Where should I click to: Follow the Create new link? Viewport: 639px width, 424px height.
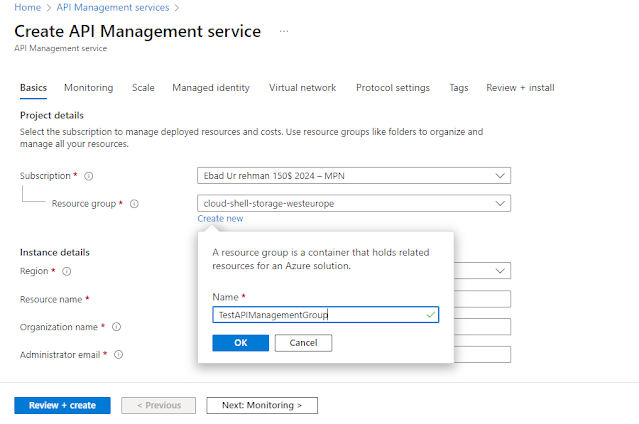(220, 218)
